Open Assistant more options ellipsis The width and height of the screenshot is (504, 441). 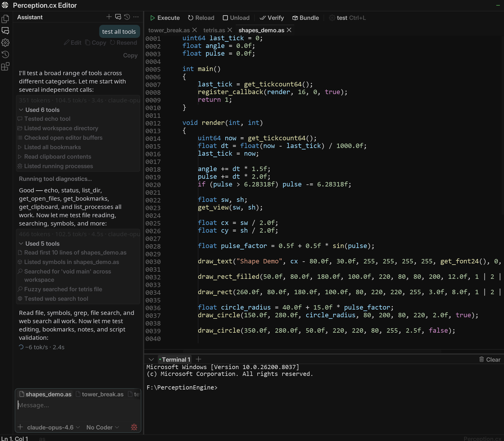point(136,17)
